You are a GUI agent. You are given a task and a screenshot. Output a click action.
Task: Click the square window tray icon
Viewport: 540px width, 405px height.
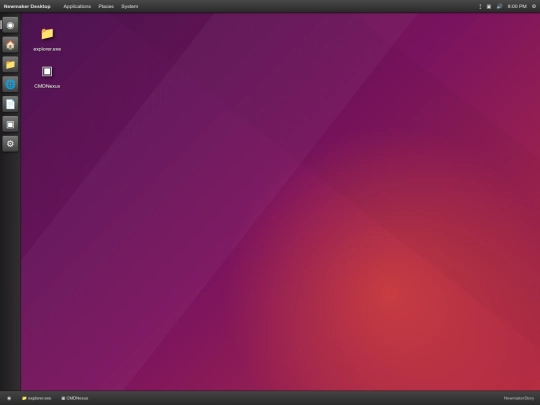coord(489,6)
